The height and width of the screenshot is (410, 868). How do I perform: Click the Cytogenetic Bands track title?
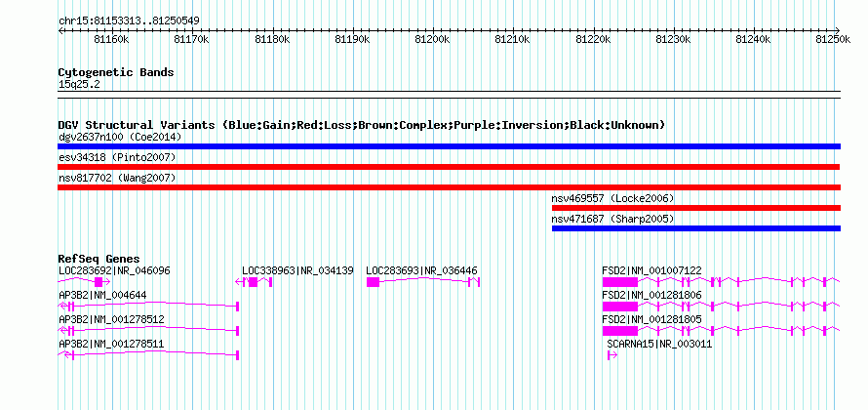coord(116,72)
